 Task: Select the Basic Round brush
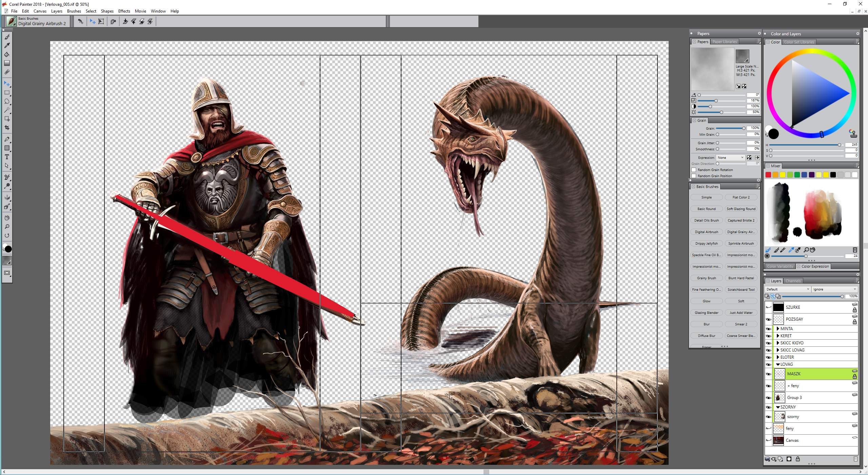click(707, 209)
